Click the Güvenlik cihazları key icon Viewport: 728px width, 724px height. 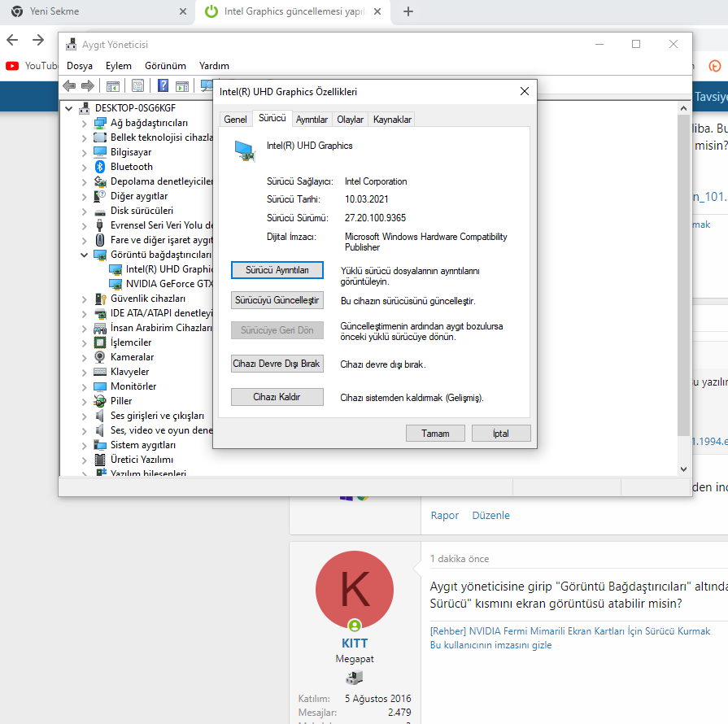100,299
